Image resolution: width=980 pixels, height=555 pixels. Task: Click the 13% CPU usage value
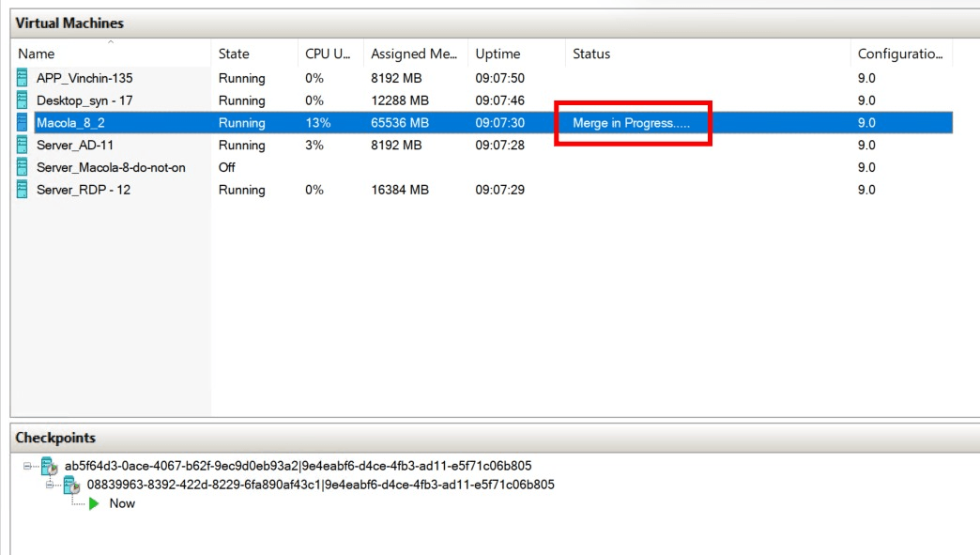318,122
